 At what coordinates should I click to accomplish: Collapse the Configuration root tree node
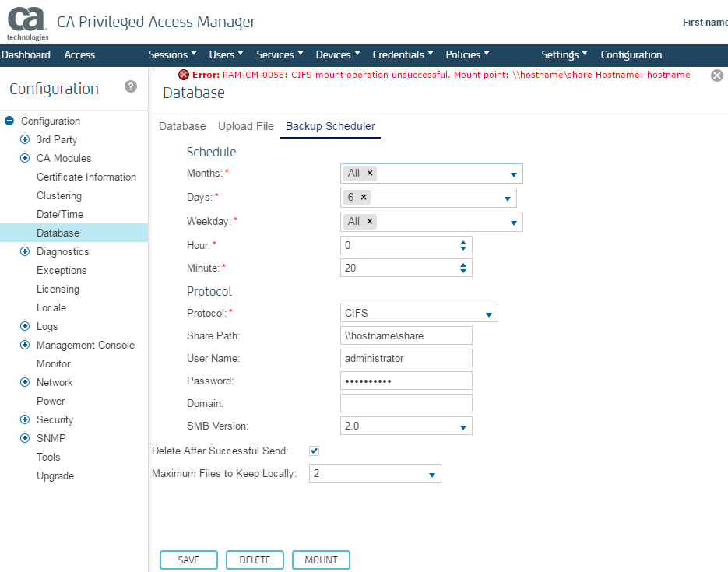9,121
